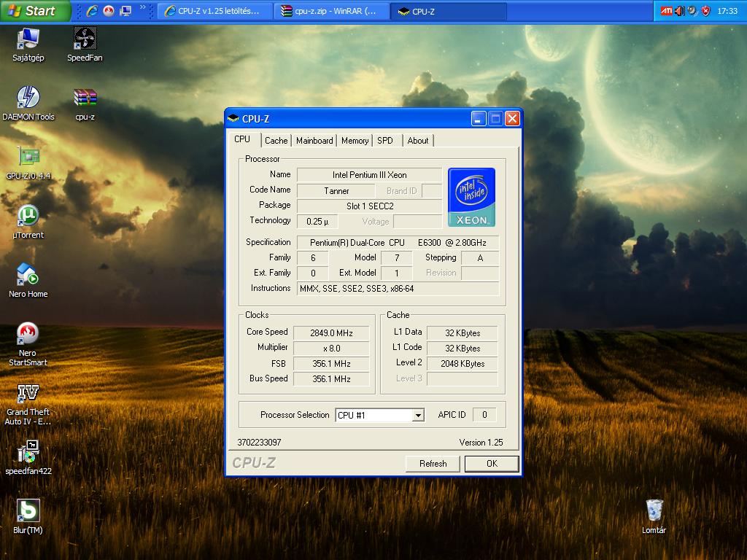The image size is (747, 560).
Task: Click the Name field Intel Pentium III Xeon
Action: click(x=369, y=175)
